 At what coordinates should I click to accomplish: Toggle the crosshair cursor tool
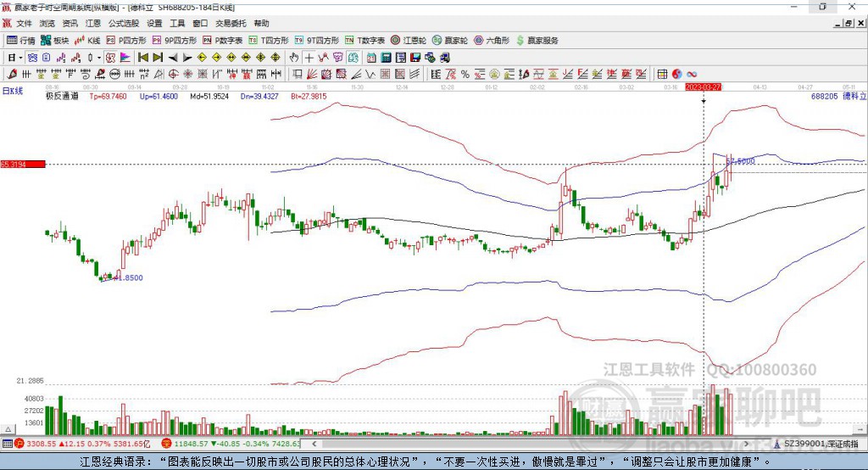tap(309, 58)
